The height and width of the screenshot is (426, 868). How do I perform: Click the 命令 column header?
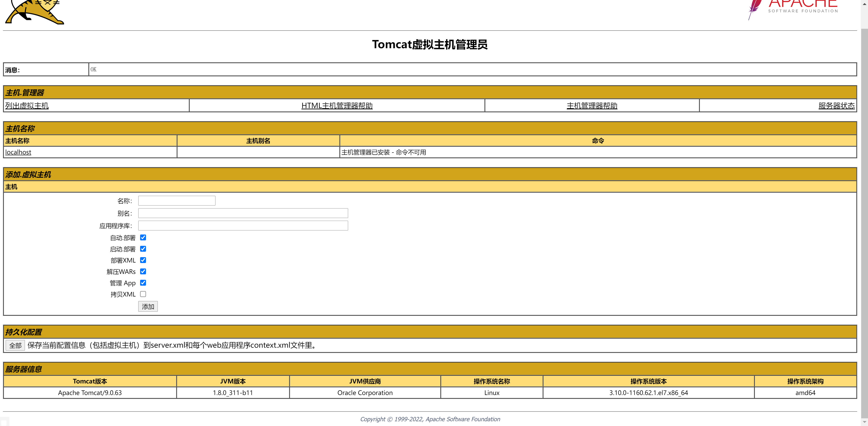click(x=598, y=141)
